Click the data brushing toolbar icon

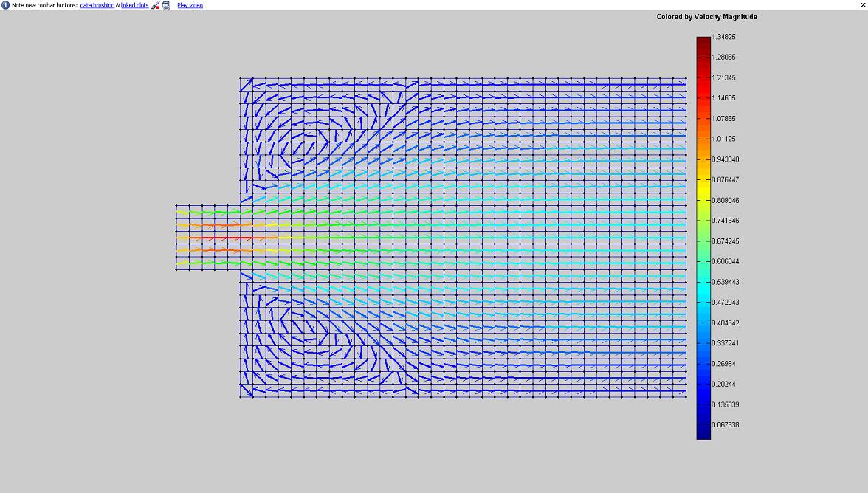[x=156, y=5]
